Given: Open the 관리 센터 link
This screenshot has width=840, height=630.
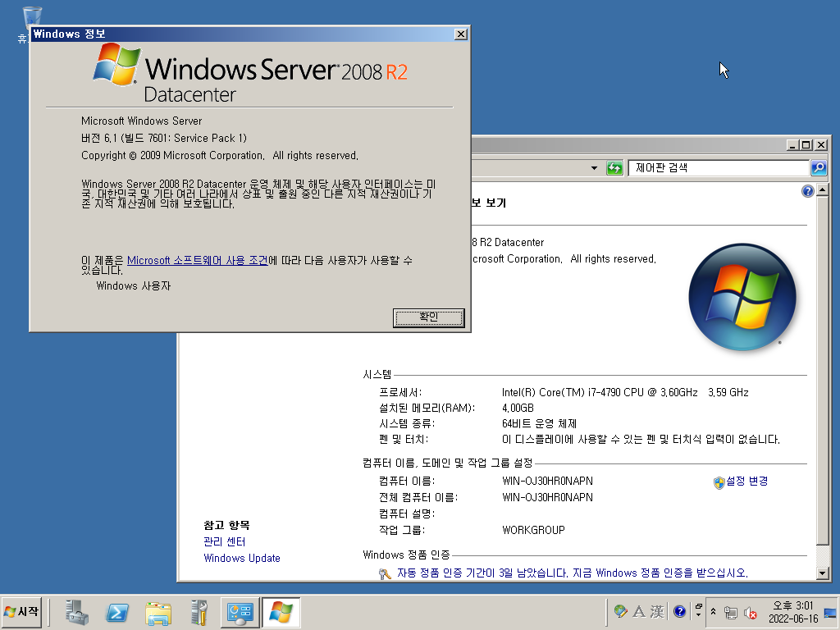Looking at the screenshot, I should [x=225, y=541].
